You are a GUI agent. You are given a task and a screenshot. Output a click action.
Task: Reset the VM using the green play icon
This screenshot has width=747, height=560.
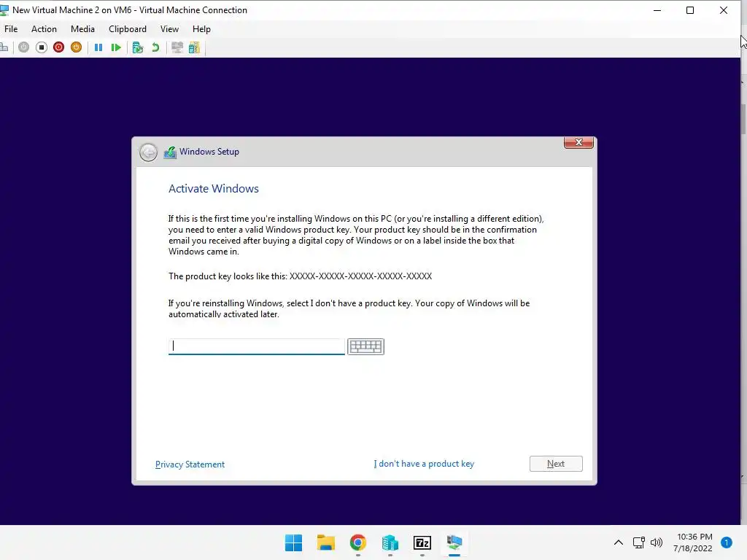116,47
